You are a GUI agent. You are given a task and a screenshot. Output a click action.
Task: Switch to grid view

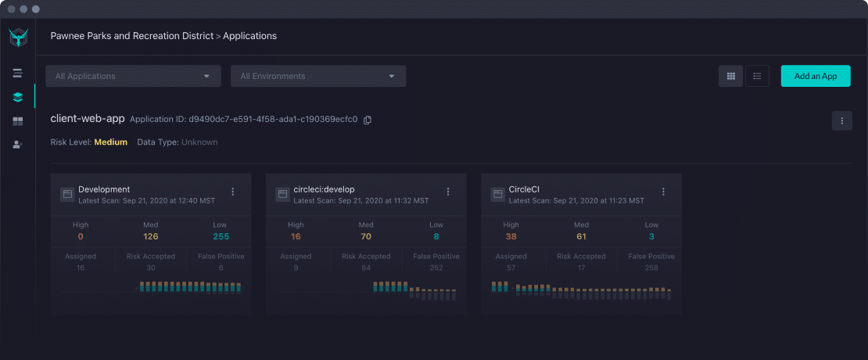pos(730,76)
